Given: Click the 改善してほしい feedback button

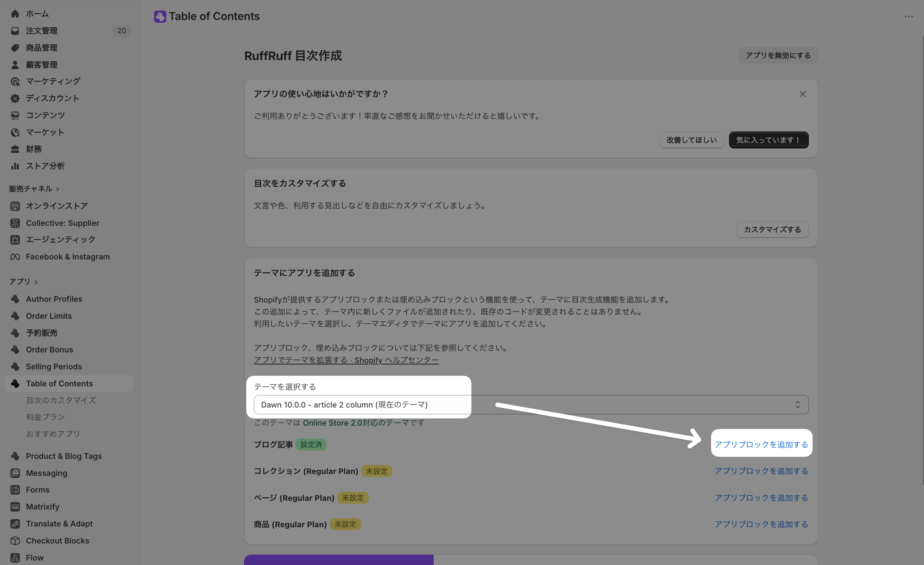Looking at the screenshot, I should [x=692, y=140].
